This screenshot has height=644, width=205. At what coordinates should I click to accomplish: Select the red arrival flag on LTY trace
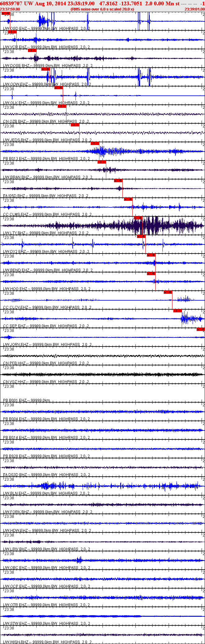point(138,218)
